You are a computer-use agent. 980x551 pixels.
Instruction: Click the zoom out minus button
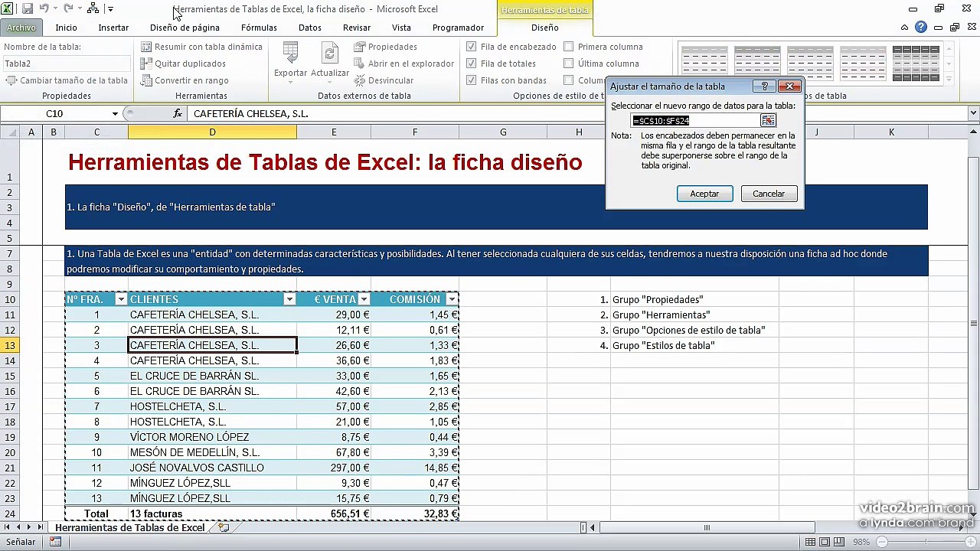click(883, 542)
